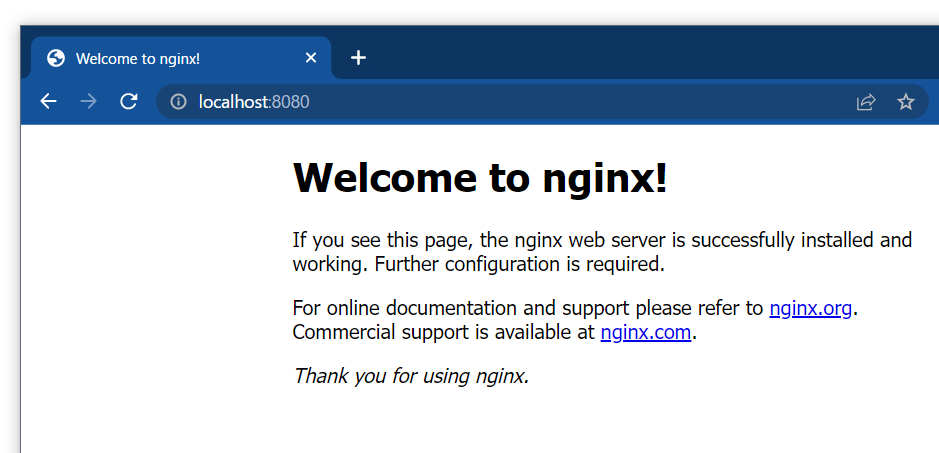Click the text 'Thank you for using nginx.'
The width and height of the screenshot is (939, 453).
click(411, 376)
